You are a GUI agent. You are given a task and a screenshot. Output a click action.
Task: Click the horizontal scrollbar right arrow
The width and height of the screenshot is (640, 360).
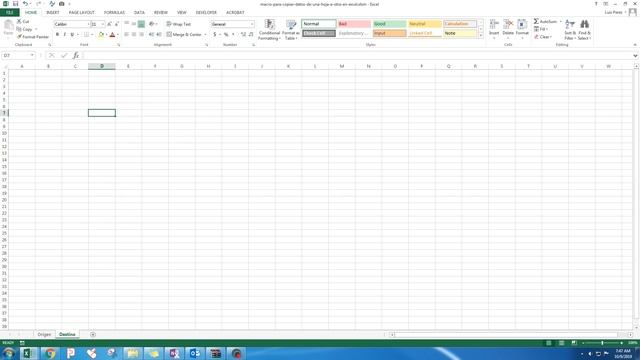tap(630, 334)
